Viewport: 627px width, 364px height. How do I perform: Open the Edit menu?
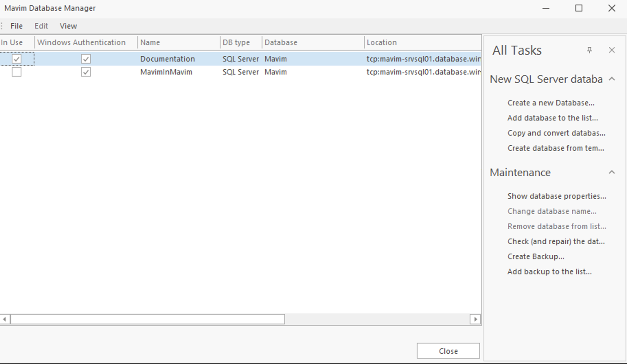41,26
